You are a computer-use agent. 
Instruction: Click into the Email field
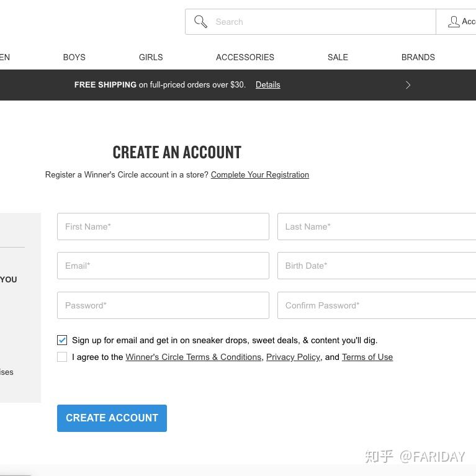pos(163,266)
